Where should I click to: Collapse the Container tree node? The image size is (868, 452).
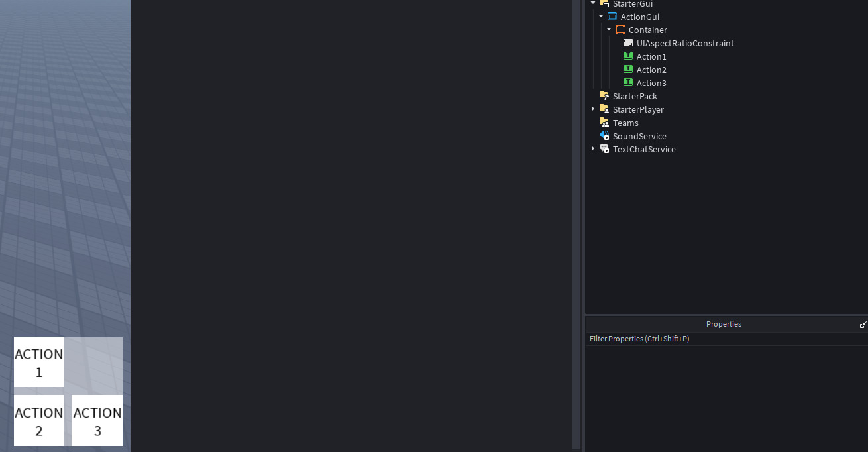(x=609, y=30)
